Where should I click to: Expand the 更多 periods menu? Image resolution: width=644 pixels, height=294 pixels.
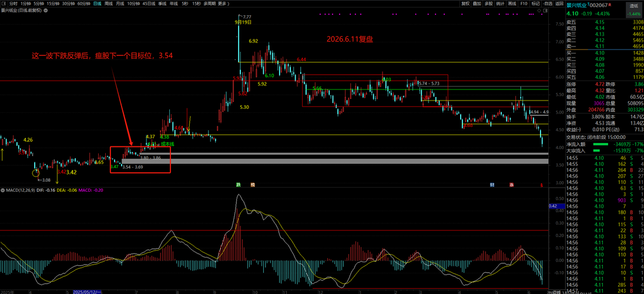[223, 4]
